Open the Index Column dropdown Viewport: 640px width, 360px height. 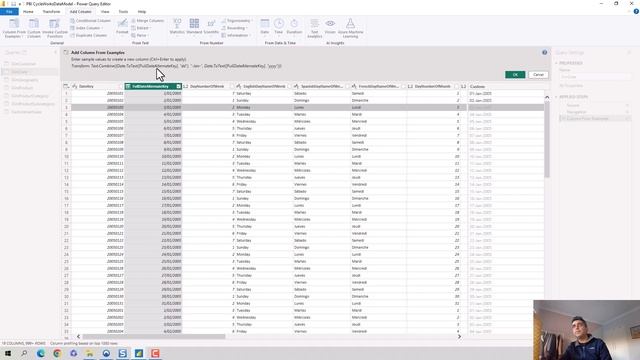86,28
